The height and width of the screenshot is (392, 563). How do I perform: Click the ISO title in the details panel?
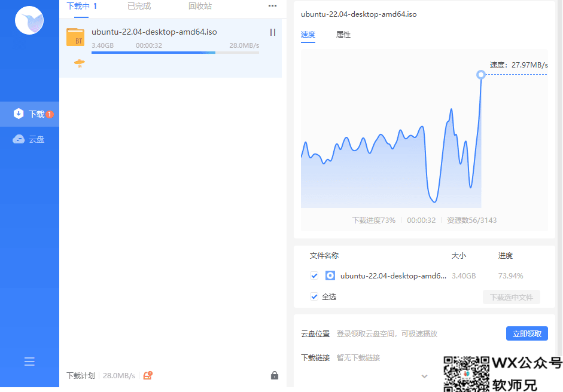(x=359, y=14)
